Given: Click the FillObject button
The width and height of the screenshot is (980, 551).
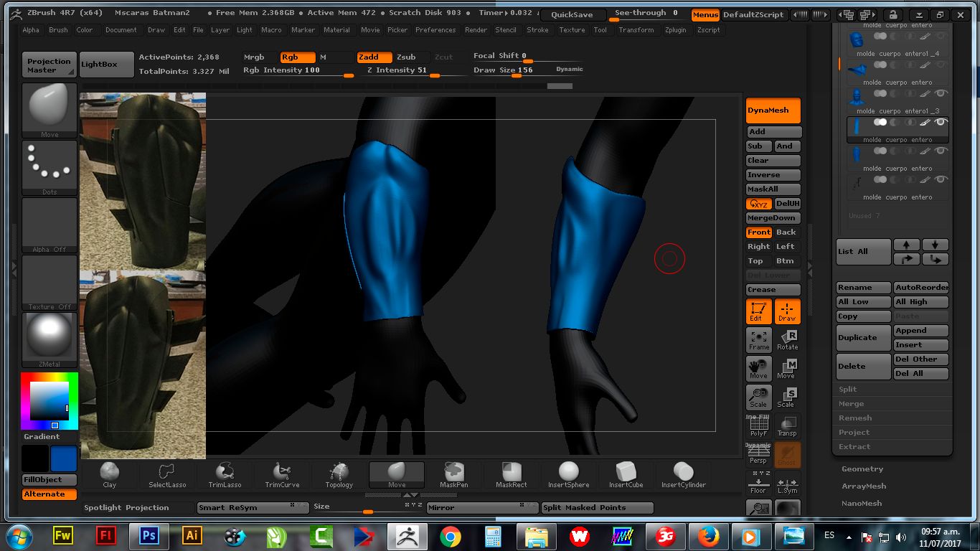Looking at the screenshot, I should click(x=50, y=480).
